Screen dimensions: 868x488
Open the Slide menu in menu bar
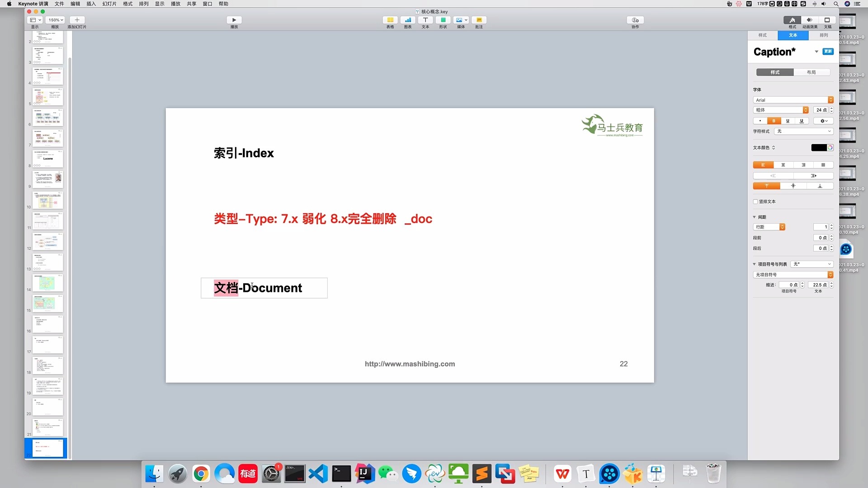coord(109,4)
